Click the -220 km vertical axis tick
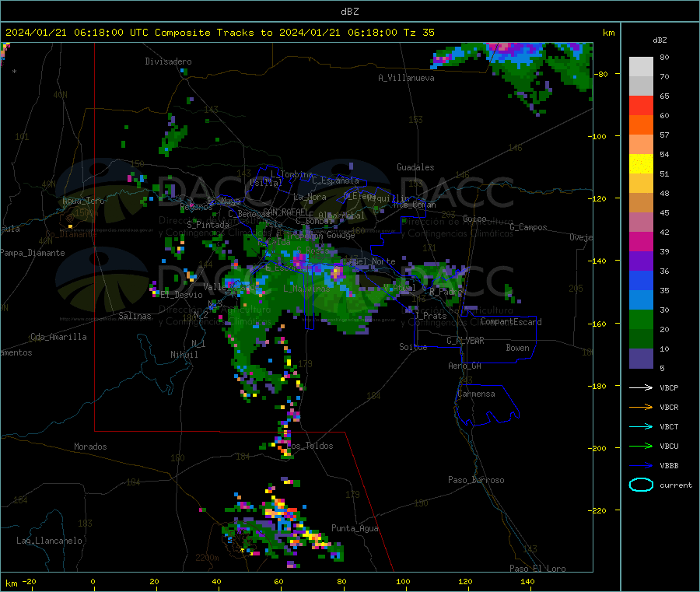The image size is (700, 592). click(x=599, y=510)
